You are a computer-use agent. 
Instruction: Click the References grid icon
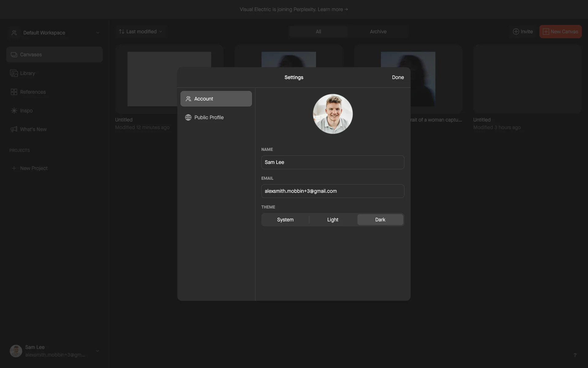(x=14, y=92)
